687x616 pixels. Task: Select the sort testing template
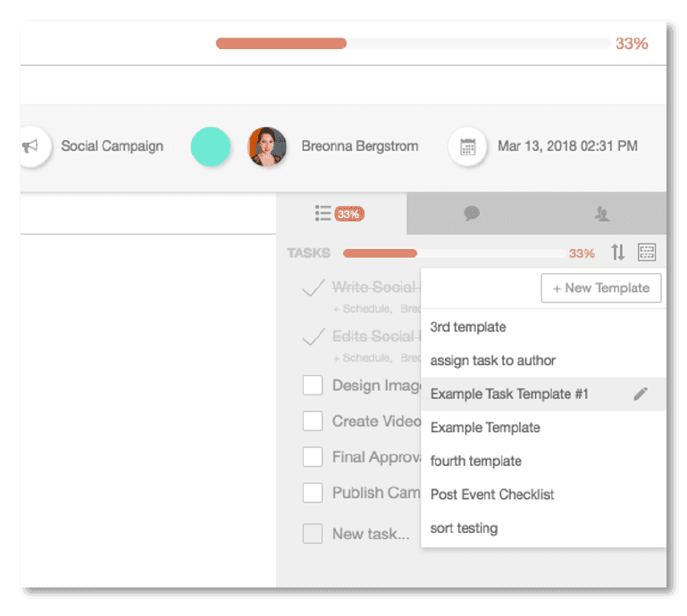(x=464, y=528)
